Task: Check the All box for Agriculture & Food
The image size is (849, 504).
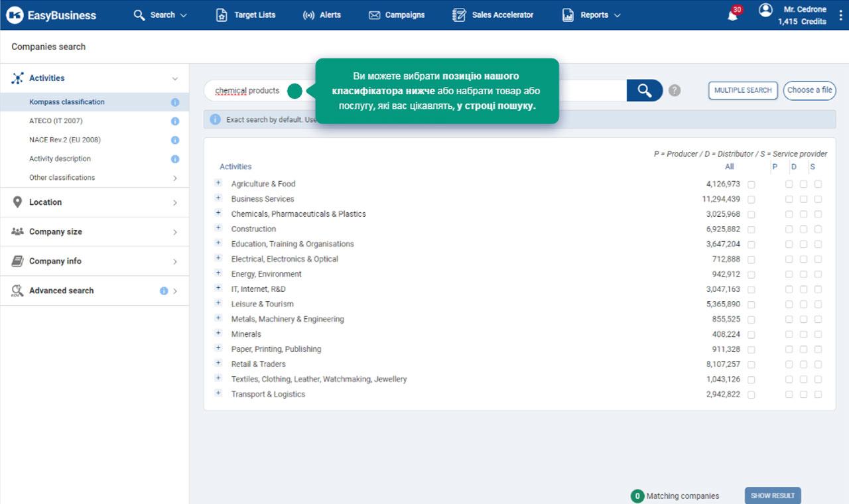Action: (751, 184)
